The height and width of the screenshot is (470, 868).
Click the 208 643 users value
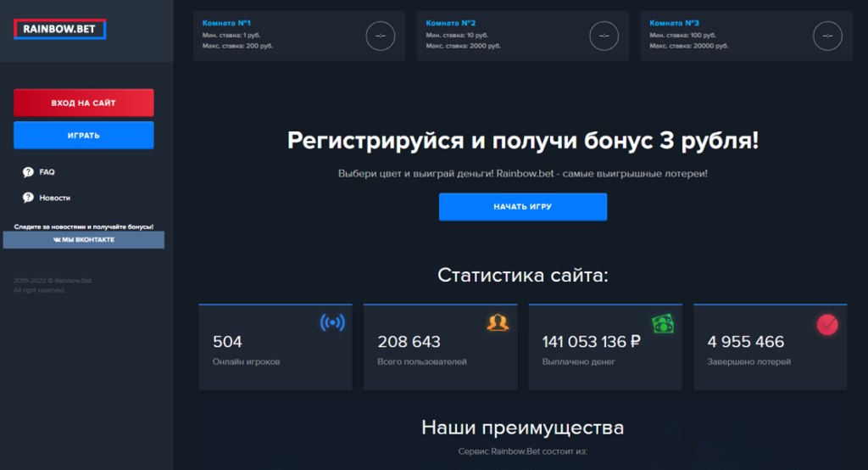click(x=409, y=341)
